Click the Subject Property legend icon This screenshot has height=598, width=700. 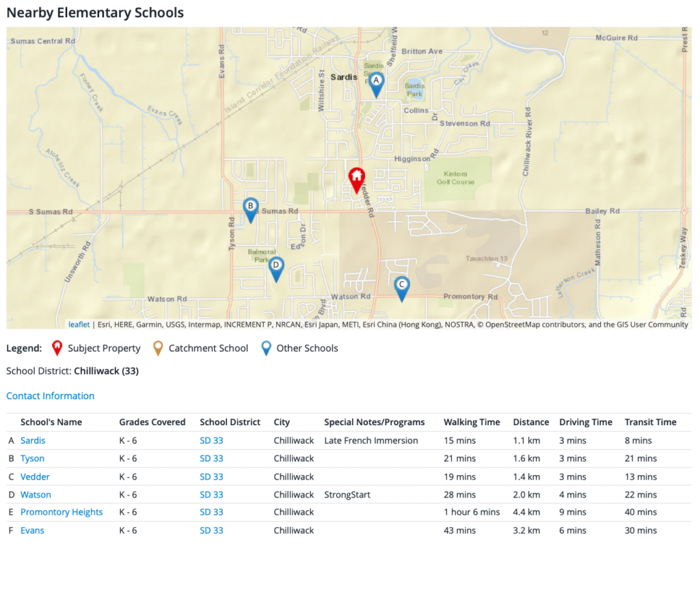pos(57,349)
